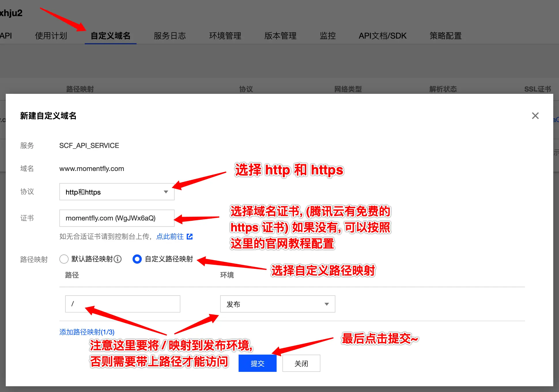Click the external link icon beside 点此前往

pyautogui.click(x=190, y=236)
